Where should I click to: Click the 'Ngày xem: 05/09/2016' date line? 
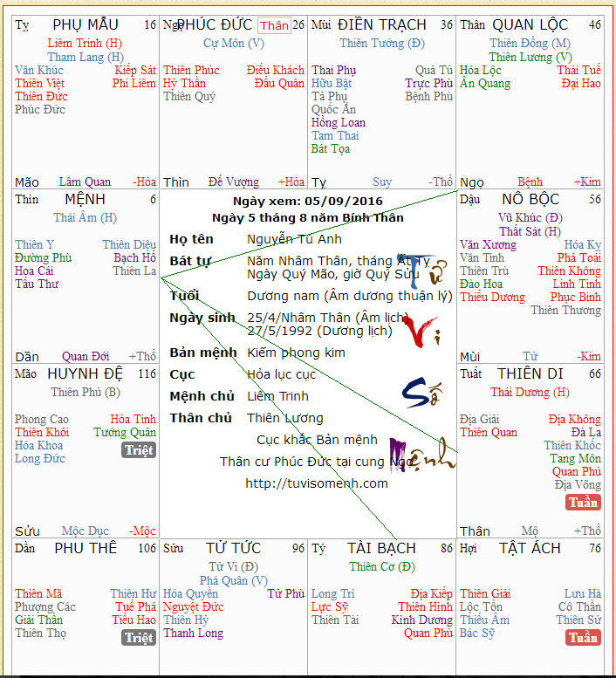[x=310, y=202]
